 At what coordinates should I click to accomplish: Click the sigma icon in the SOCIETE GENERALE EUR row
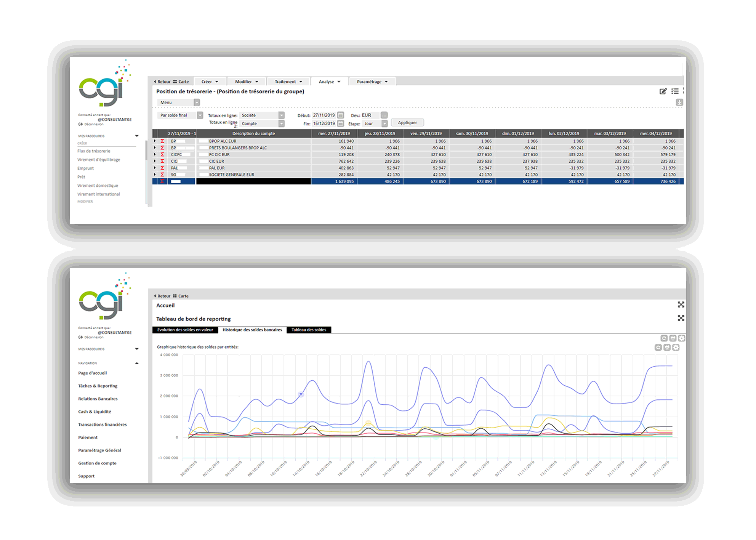click(x=162, y=175)
